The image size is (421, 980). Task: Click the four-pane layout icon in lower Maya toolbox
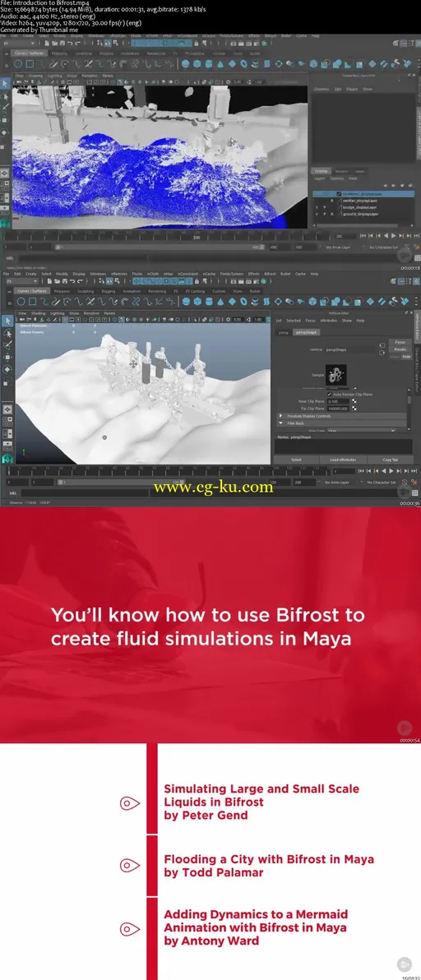pos(7,422)
